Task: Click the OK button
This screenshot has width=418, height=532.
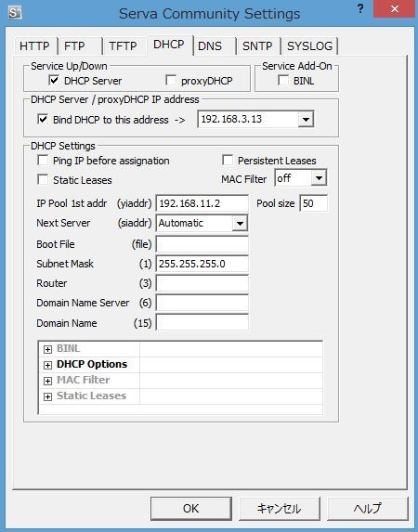Action: pos(191,508)
